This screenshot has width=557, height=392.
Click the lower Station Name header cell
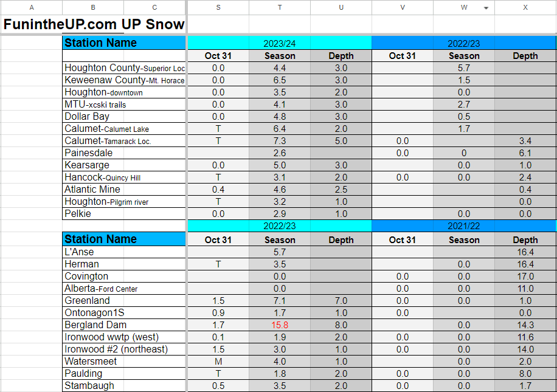pos(124,239)
